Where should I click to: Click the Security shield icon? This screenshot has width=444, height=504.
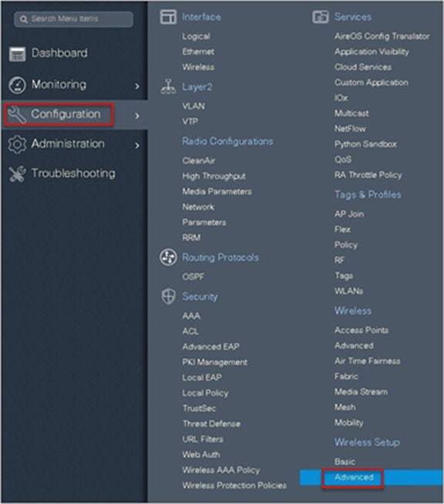[x=168, y=296]
